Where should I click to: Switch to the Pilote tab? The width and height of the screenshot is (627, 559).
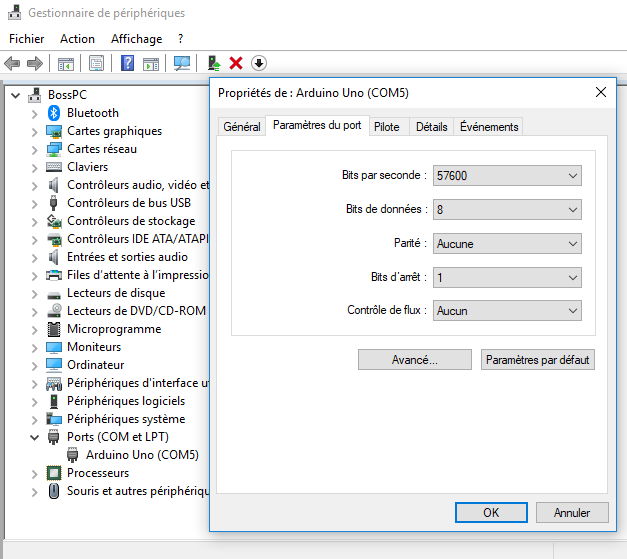pos(387,127)
